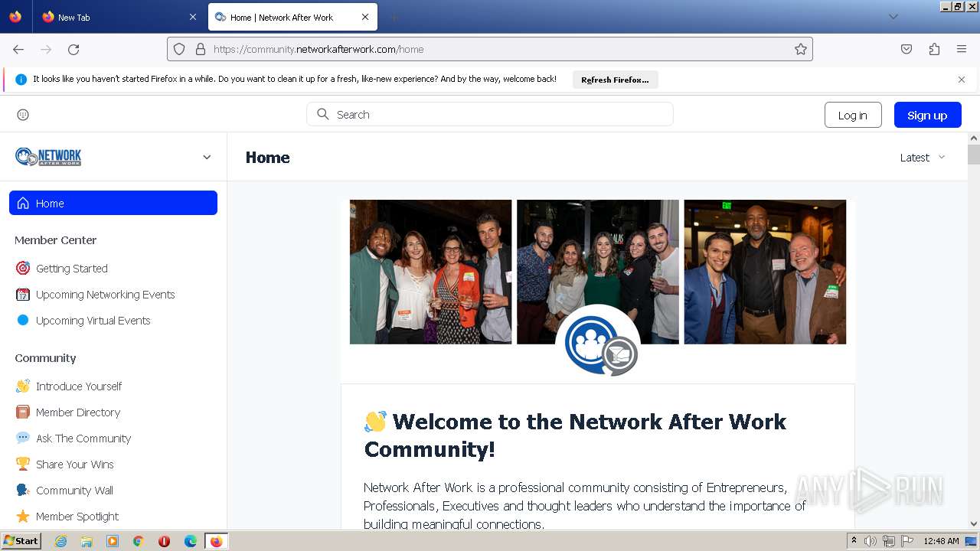Click the volume speaker tray icon
The width and height of the screenshot is (980, 551).
coord(871,541)
